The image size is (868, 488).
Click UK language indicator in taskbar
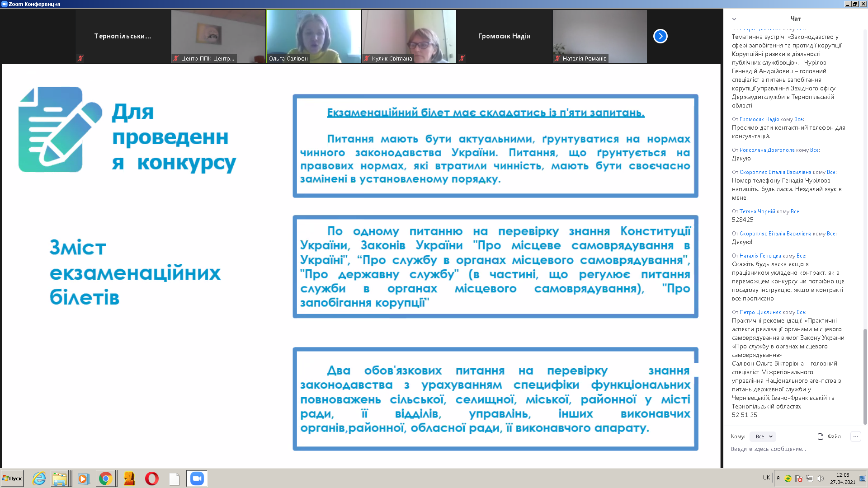pos(766,478)
